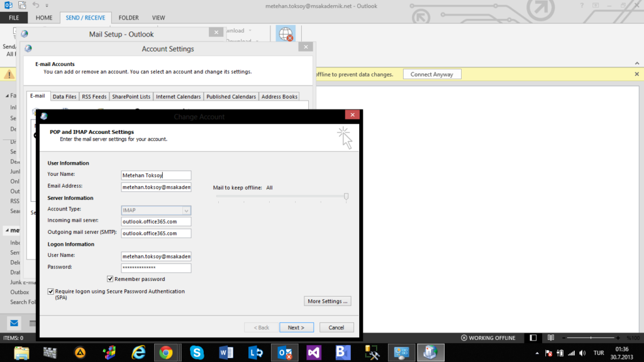Open the FILE menu tab
Viewport: 644px width, 362px height.
click(14, 18)
